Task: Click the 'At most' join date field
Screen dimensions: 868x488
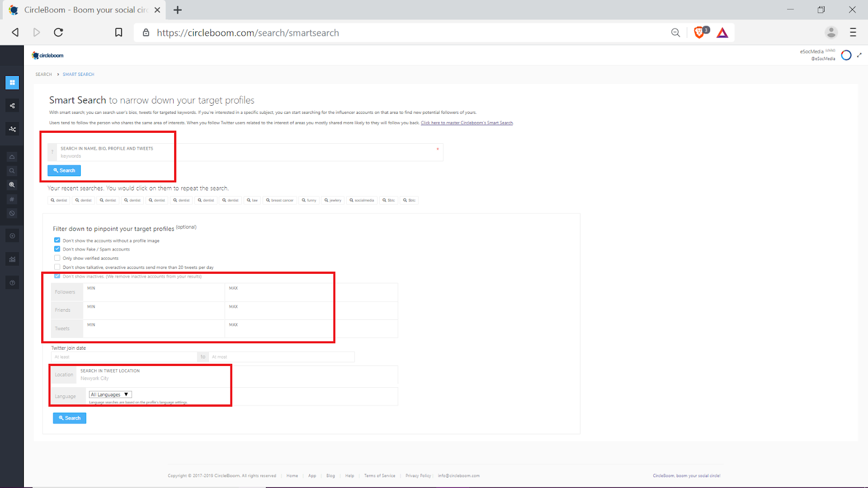Action: pos(282,357)
